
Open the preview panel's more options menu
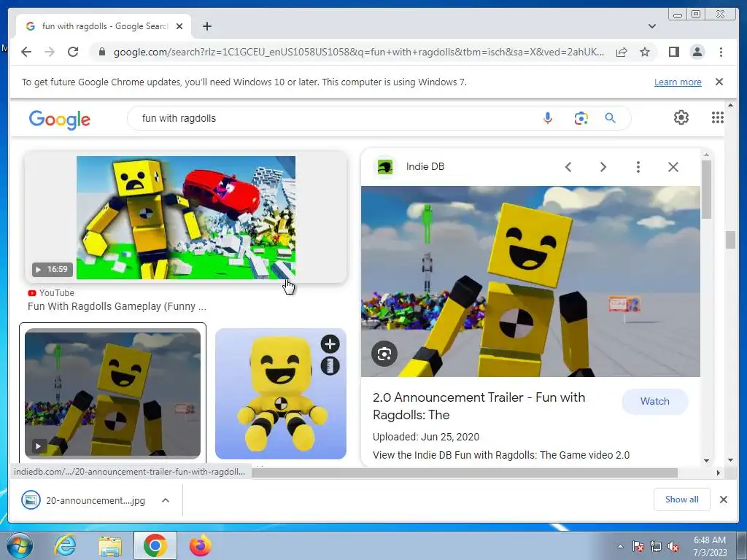pos(638,167)
